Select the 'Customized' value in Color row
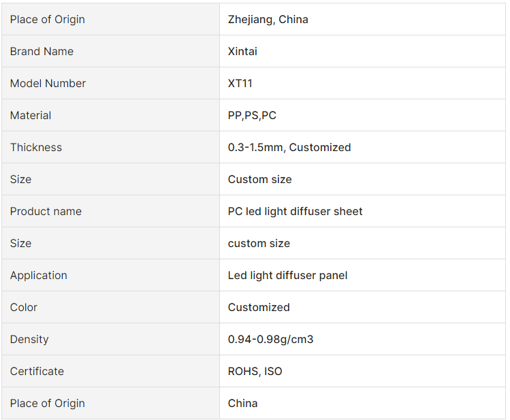Image resolution: width=510 pixels, height=420 pixels. (x=259, y=308)
